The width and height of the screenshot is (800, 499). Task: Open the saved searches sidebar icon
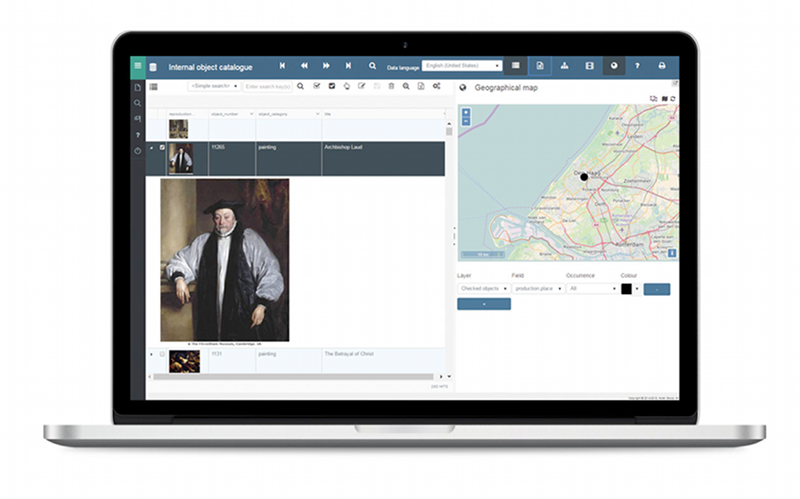click(x=137, y=119)
